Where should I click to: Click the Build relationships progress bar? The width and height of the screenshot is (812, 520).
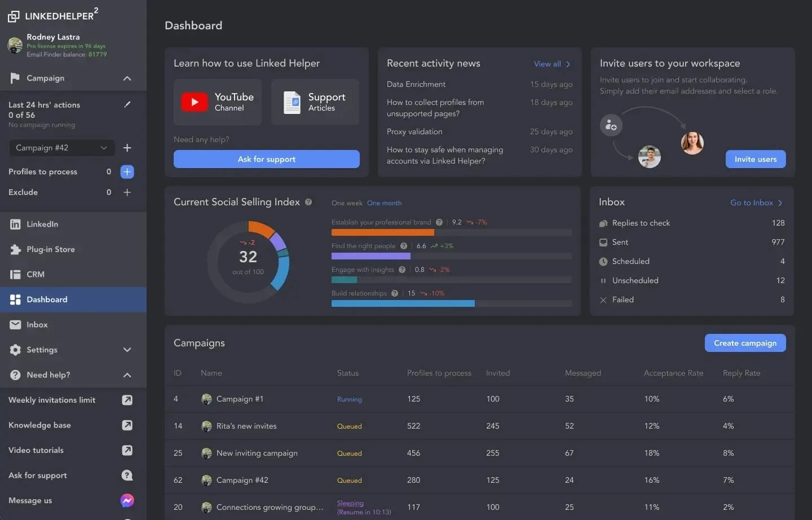click(452, 303)
